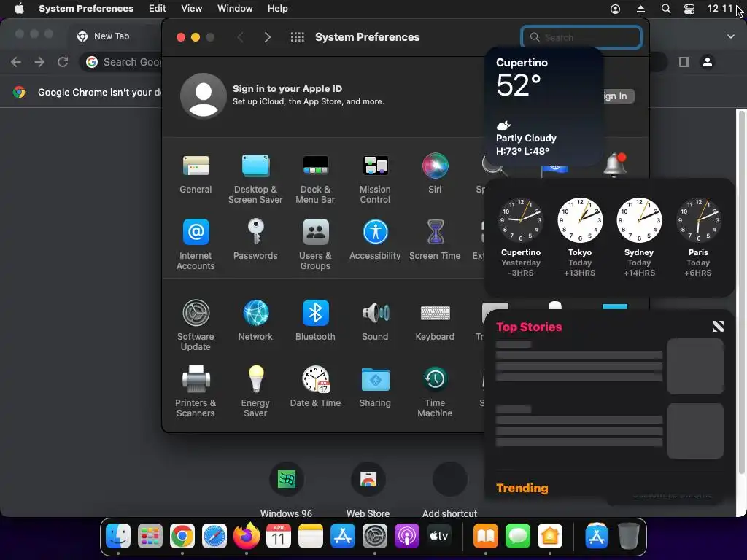The height and width of the screenshot is (560, 747).
Task: Open Podcasts from the Dock
Action: tap(406, 536)
